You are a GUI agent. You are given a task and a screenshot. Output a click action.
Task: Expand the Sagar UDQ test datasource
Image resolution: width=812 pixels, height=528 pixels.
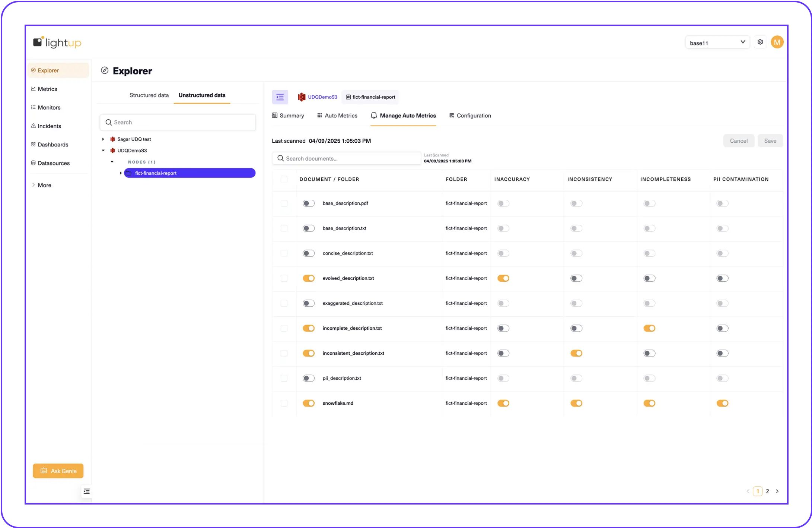[x=103, y=139]
